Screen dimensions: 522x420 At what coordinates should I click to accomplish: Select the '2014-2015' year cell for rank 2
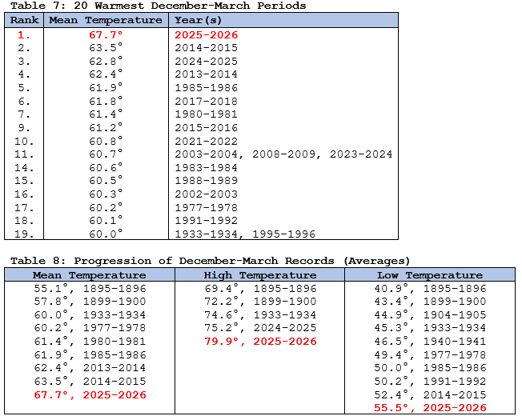coord(206,48)
